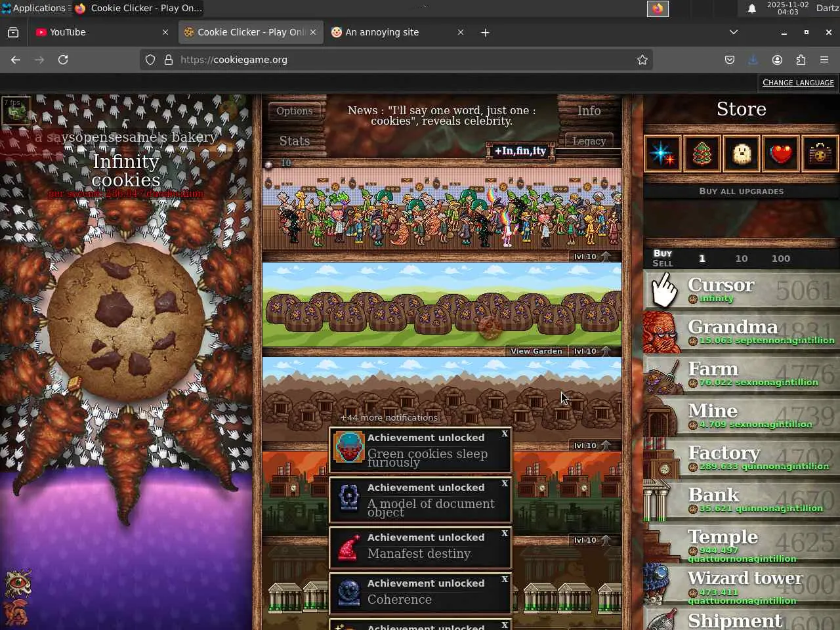
Task: Buy the red heart upgrade
Action: (780, 154)
